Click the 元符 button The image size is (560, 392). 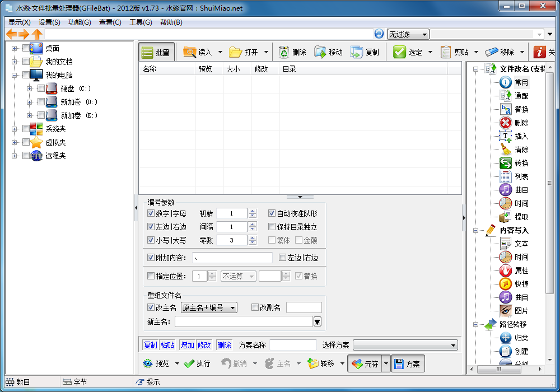tap(365, 364)
